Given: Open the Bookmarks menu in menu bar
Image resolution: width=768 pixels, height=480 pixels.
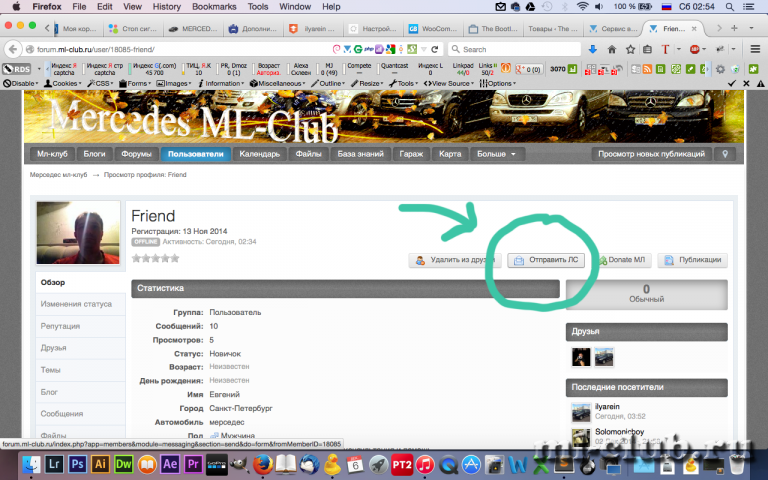Looking at the screenshot, I should (x=214, y=7).
